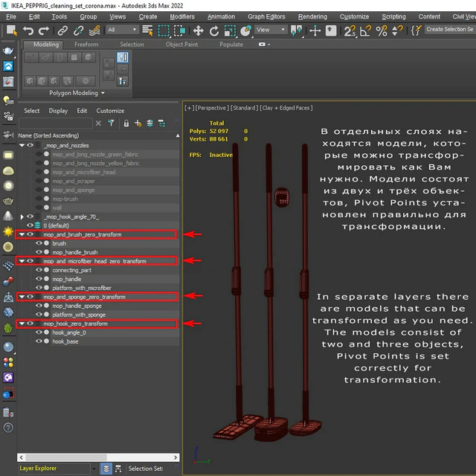476x476 pixels.
Task: Open Layer Explorer Select menu
Action: (x=31, y=111)
